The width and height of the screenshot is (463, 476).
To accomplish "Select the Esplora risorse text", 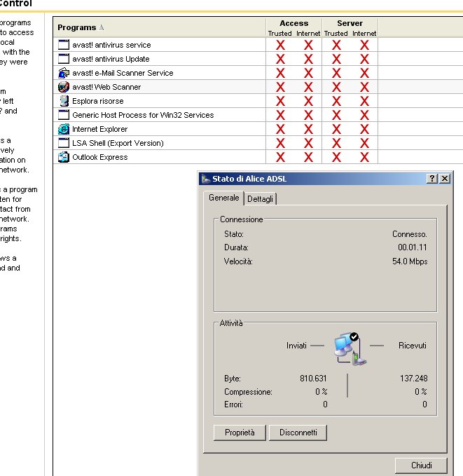I will (x=97, y=101).
